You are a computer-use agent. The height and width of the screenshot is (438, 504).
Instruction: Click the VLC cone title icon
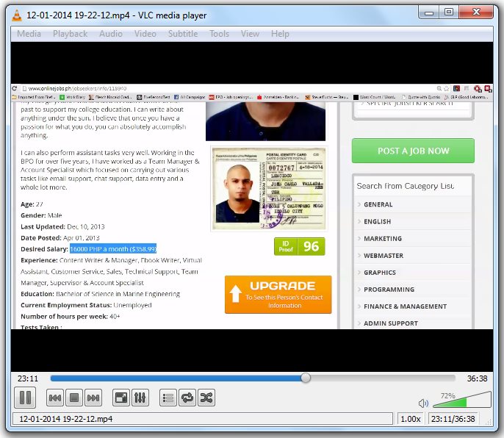click(x=17, y=15)
